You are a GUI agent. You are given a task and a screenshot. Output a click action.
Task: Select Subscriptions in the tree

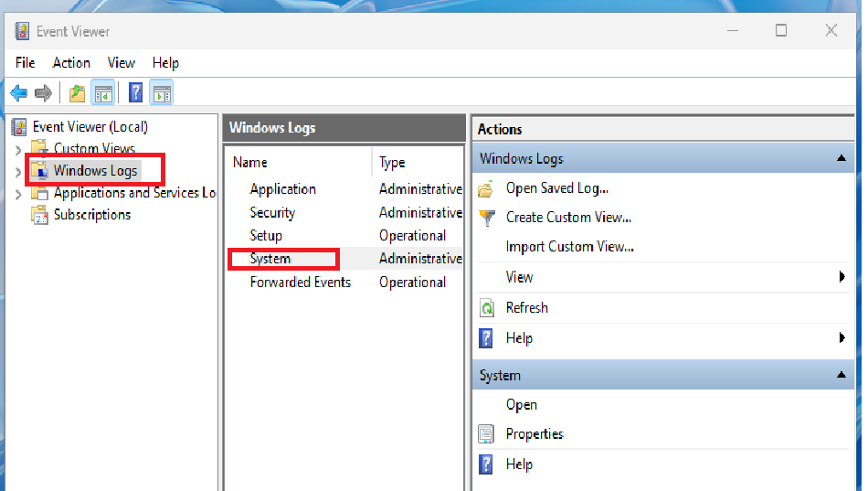(x=92, y=215)
